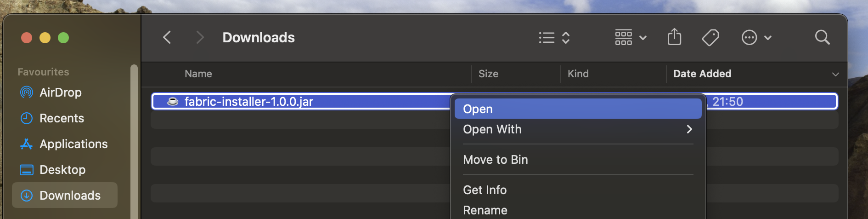The height and width of the screenshot is (219, 868).
Task: Click the Tags icon in toolbar
Action: (710, 37)
